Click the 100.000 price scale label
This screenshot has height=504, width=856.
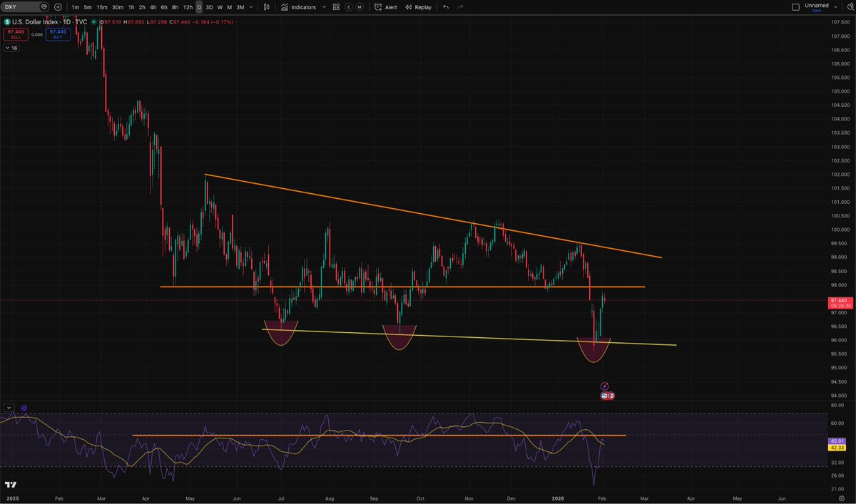(x=840, y=230)
